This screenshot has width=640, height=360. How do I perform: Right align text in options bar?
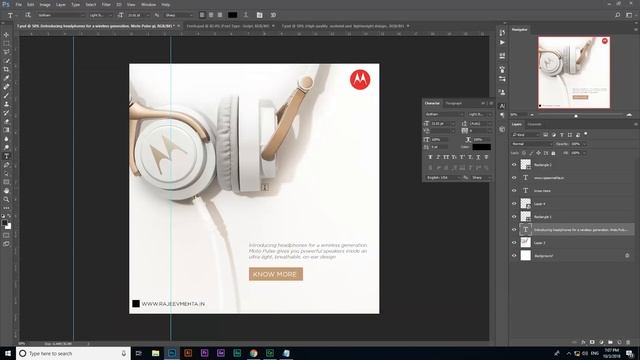[x=220, y=15]
